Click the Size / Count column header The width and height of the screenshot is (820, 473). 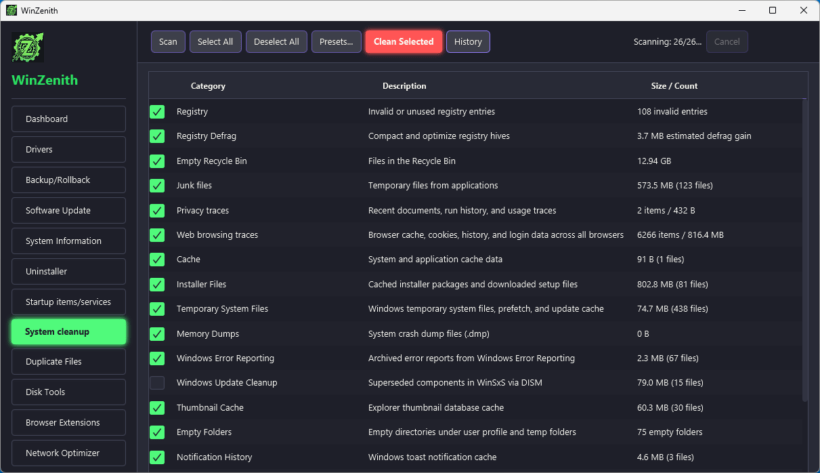tap(674, 86)
